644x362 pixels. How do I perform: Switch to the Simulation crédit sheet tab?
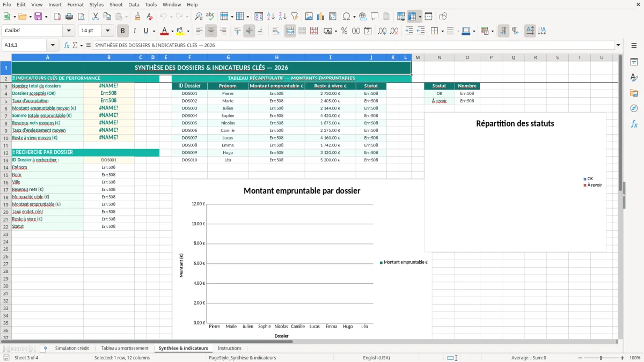point(72,349)
